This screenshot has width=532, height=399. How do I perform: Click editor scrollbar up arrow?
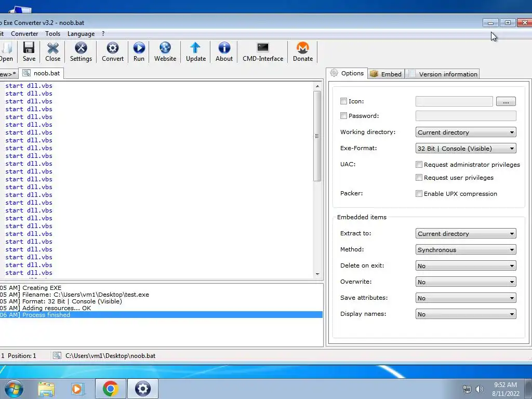point(317,86)
